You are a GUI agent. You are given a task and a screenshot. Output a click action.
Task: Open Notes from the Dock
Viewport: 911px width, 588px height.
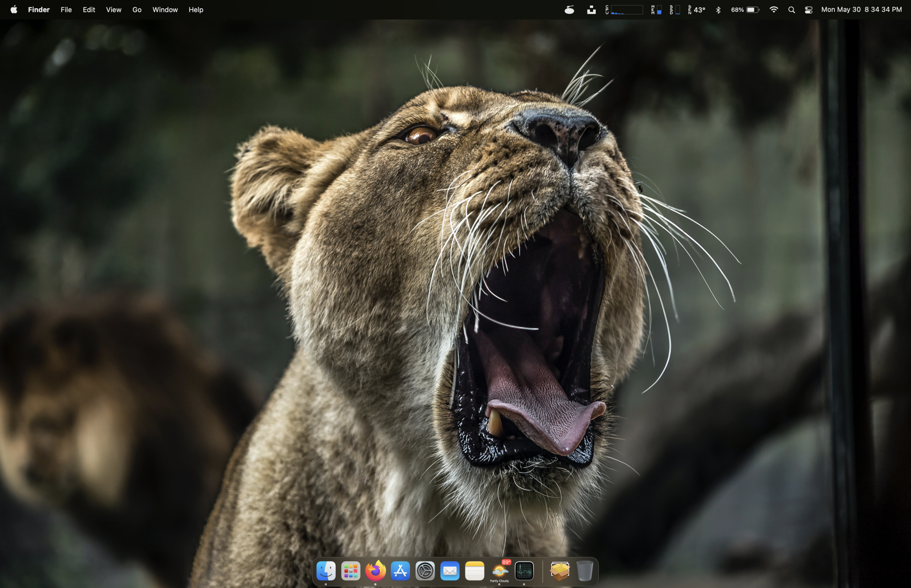475,571
